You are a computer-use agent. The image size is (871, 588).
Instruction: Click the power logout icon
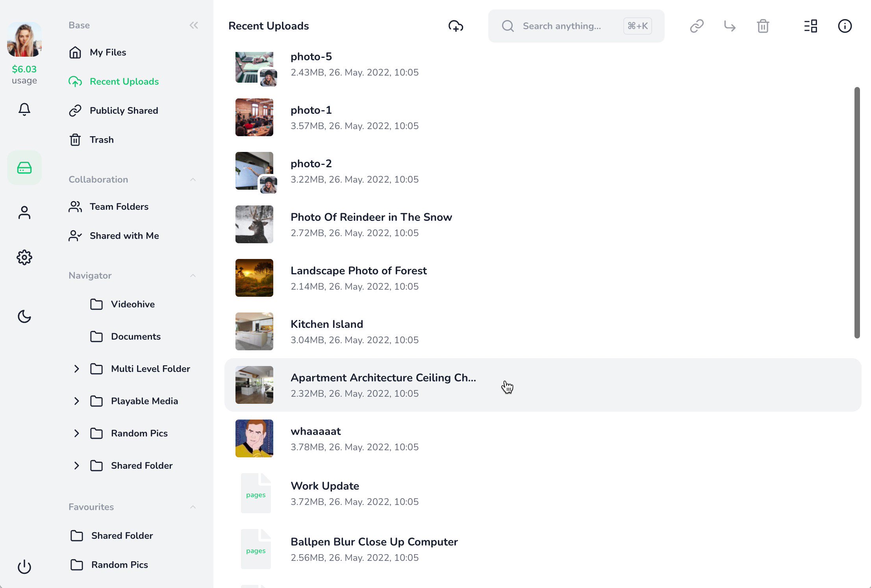(x=24, y=567)
